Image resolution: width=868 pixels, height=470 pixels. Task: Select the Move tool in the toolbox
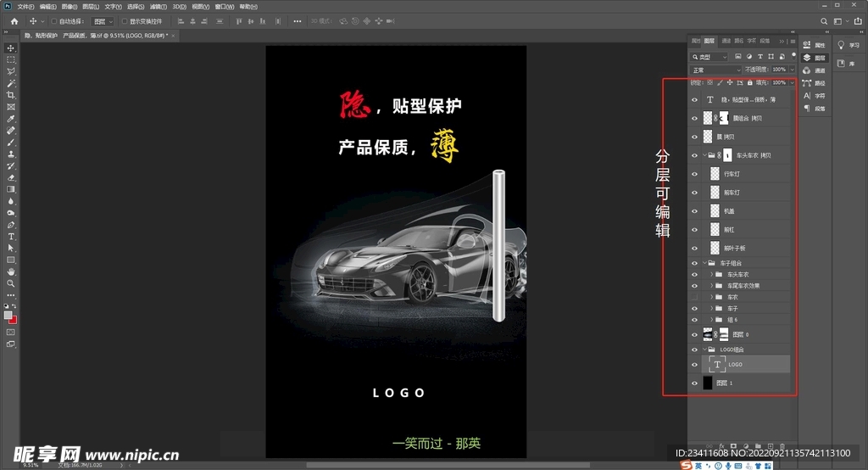[x=10, y=48]
